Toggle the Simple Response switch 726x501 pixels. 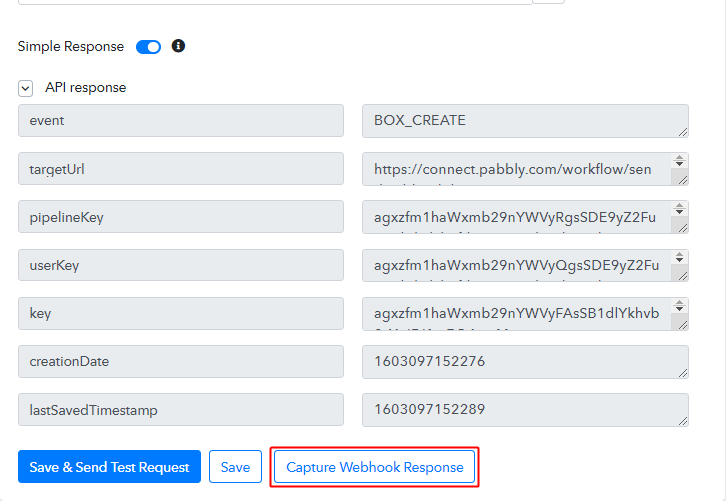(x=148, y=47)
